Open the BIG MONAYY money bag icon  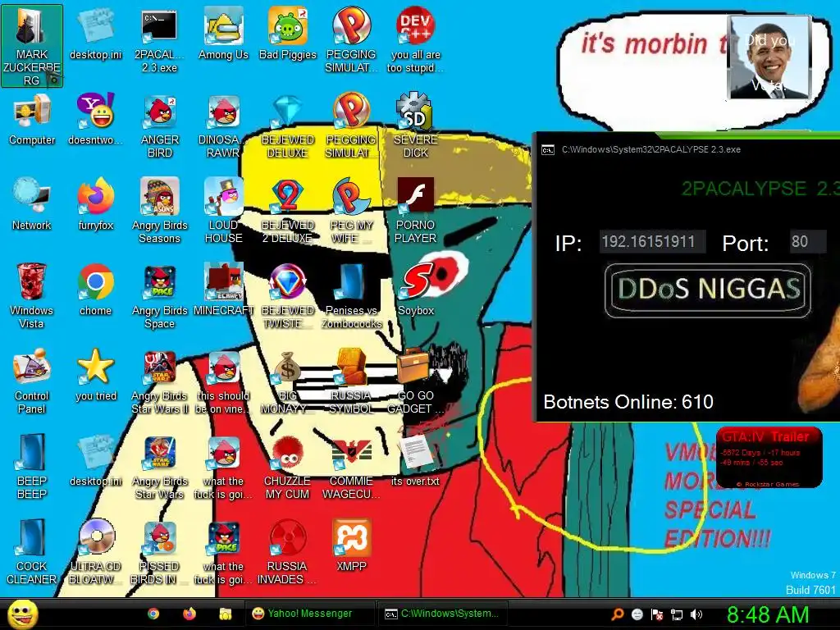(288, 381)
